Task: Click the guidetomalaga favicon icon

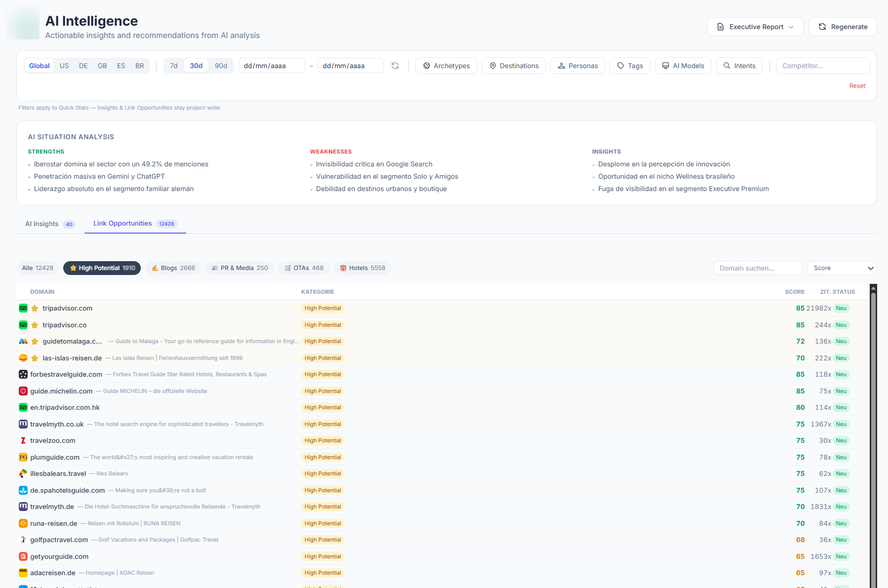Action: pos(23,341)
